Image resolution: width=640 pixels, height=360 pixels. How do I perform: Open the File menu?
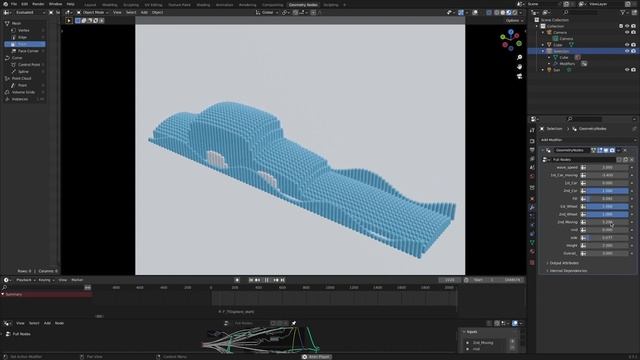13,4
